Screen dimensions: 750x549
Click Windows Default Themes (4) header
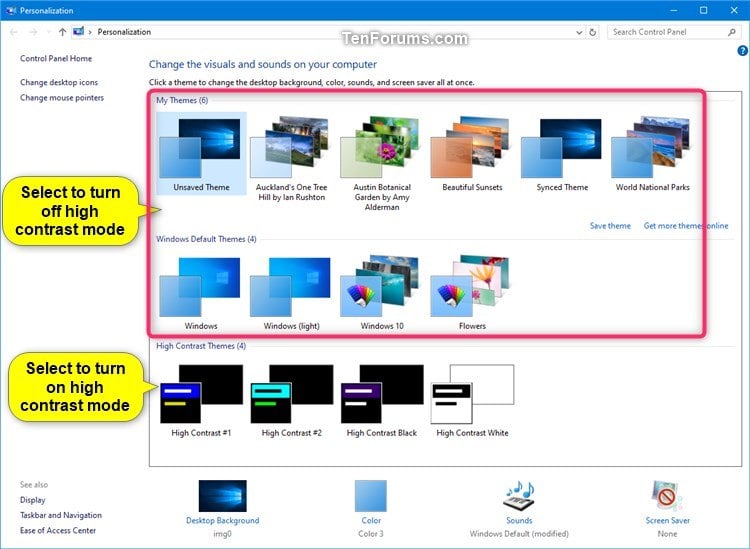pos(206,239)
